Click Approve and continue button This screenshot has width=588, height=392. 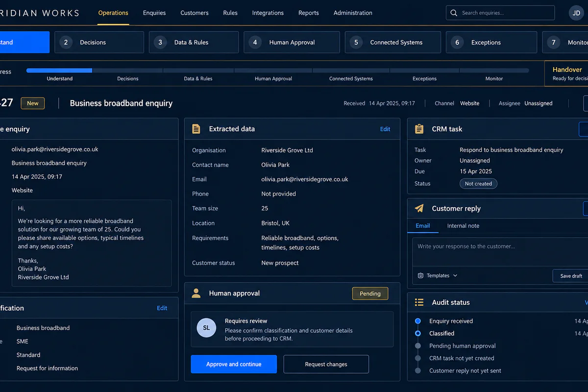coord(234,364)
